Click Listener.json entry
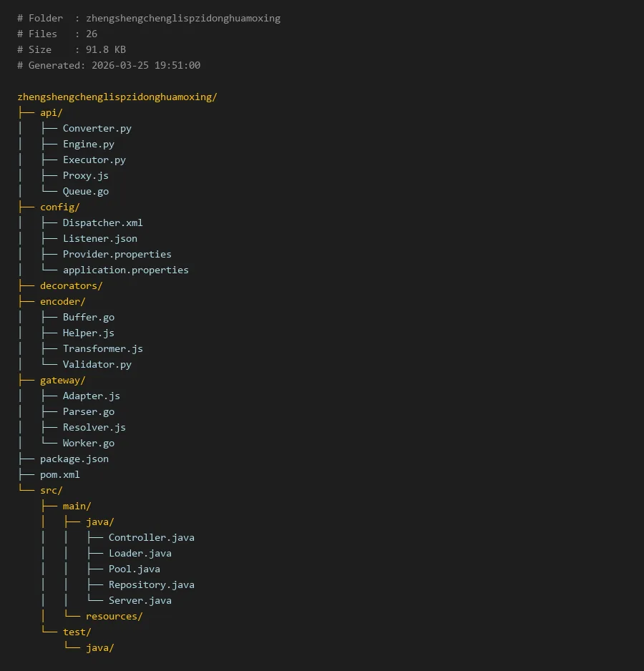Image resolution: width=644 pixels, height=671 pixels. 99,238
